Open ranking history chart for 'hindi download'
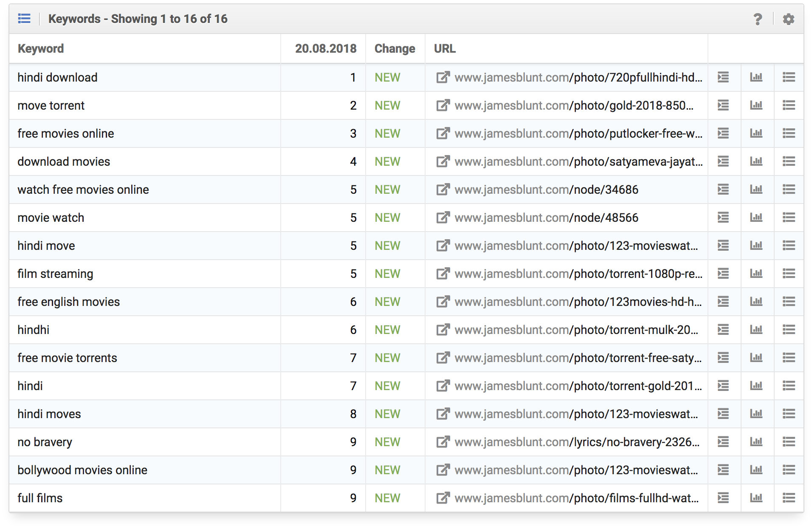Screen dimensions: 812x532 pyautogui.click(x=756, y=77)
